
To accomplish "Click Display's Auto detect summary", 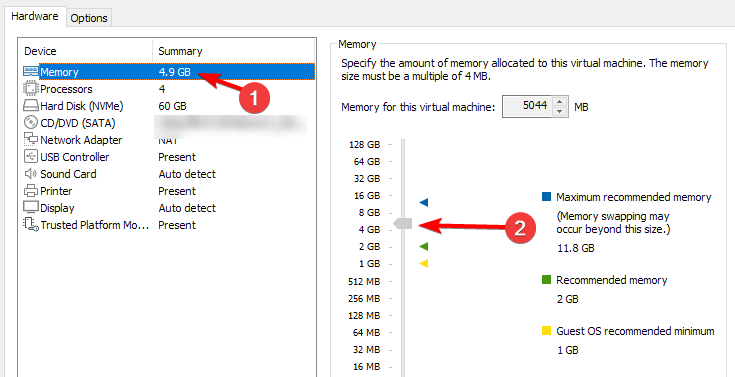I will click(187, 208).
